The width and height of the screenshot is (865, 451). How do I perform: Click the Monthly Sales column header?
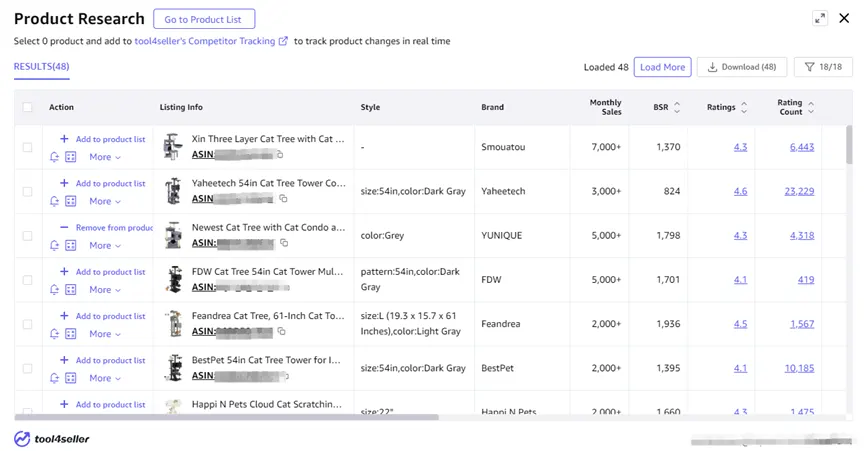click(605, 107)
